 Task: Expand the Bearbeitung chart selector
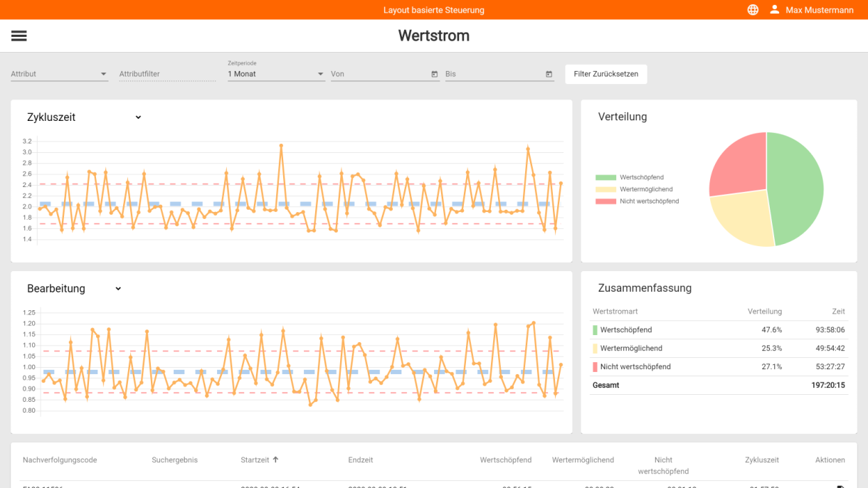pyautogui.click(x=118, y=289)
